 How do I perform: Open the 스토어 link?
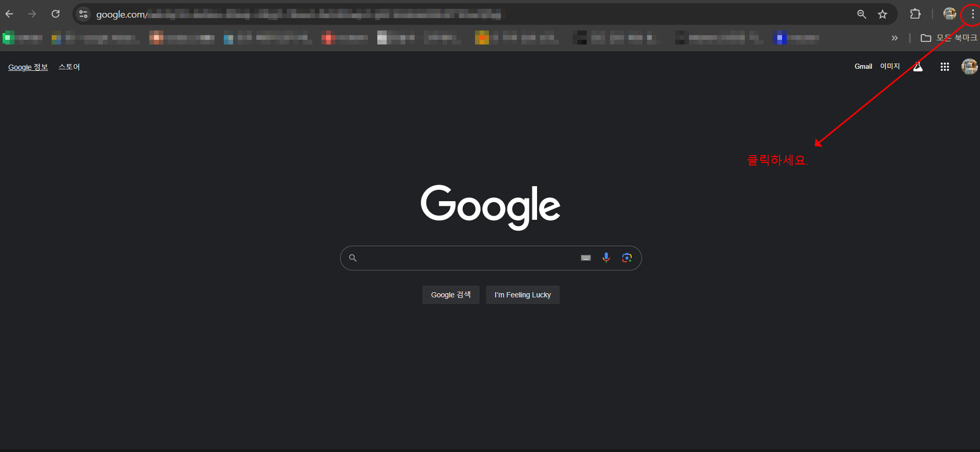point(69,67)
